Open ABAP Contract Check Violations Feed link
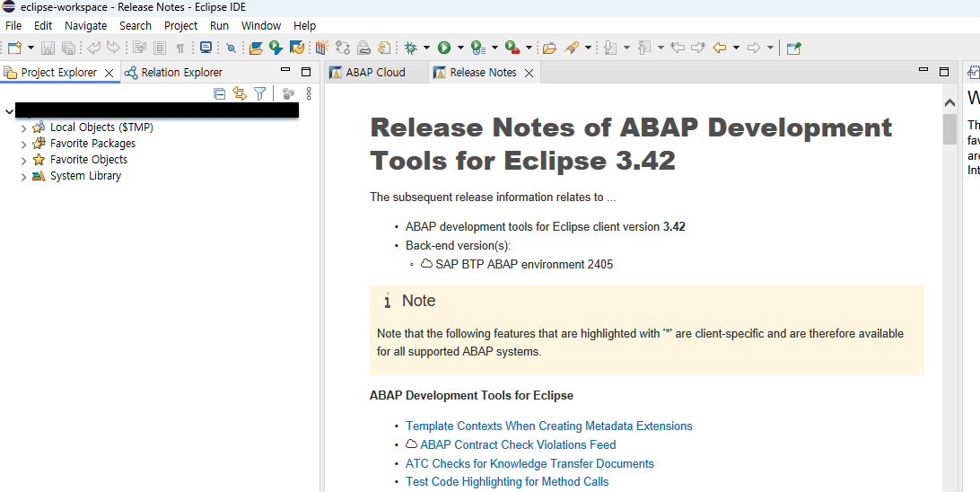Viewport: 980px width, 492px height. point(518,444)
